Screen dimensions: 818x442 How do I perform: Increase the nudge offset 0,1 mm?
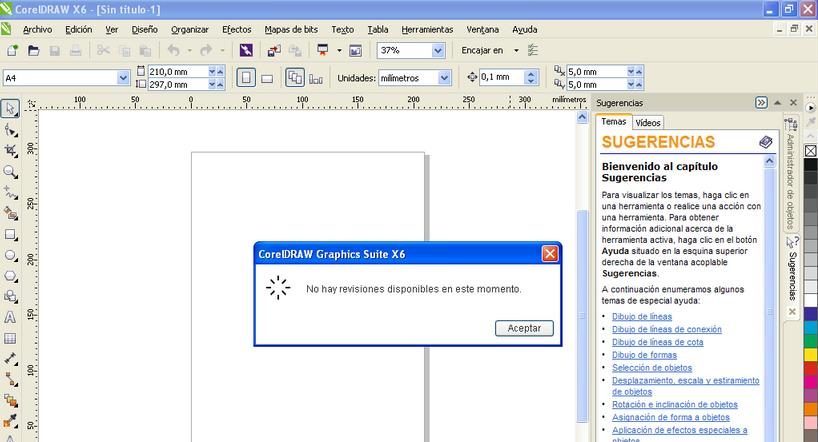click(x=531, y=74)
